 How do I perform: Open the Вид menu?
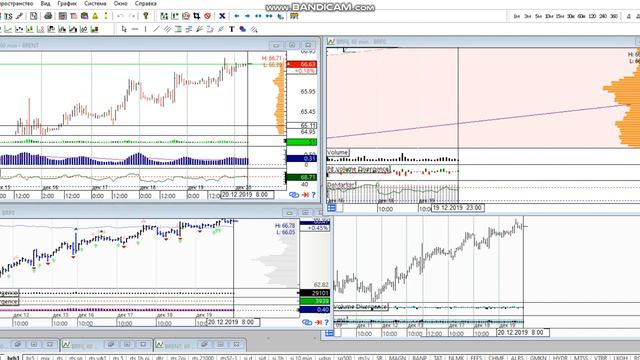click(45, 3)
